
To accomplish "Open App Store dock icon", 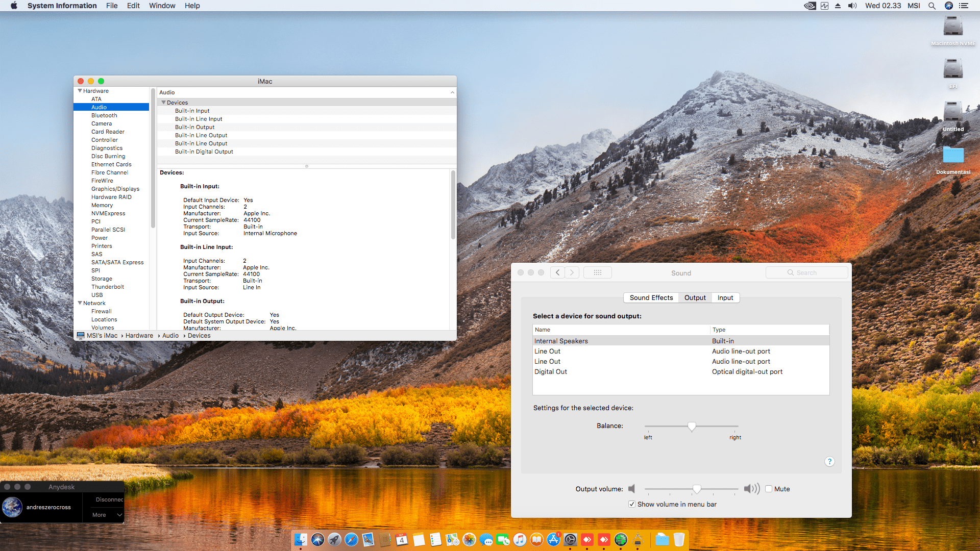I will point(553,539).
